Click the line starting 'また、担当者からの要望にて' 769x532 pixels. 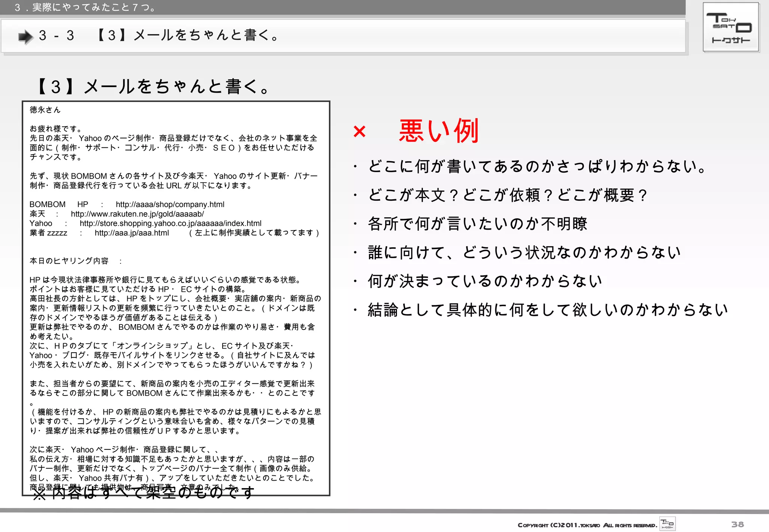[x=172, y=383]
